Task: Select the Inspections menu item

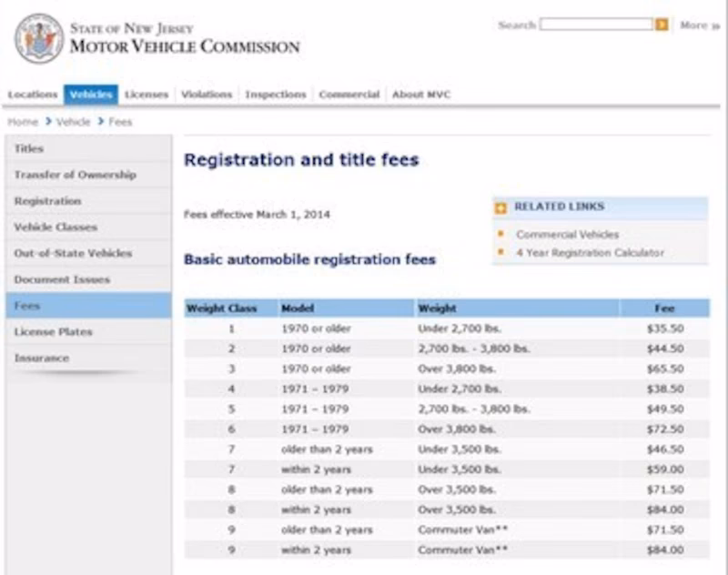Action: point(275,94)
